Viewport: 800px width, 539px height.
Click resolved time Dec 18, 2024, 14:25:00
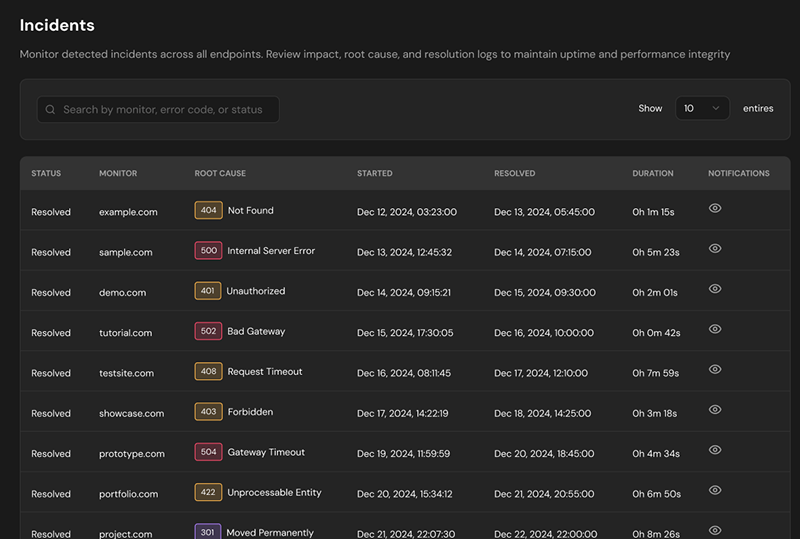542,413
